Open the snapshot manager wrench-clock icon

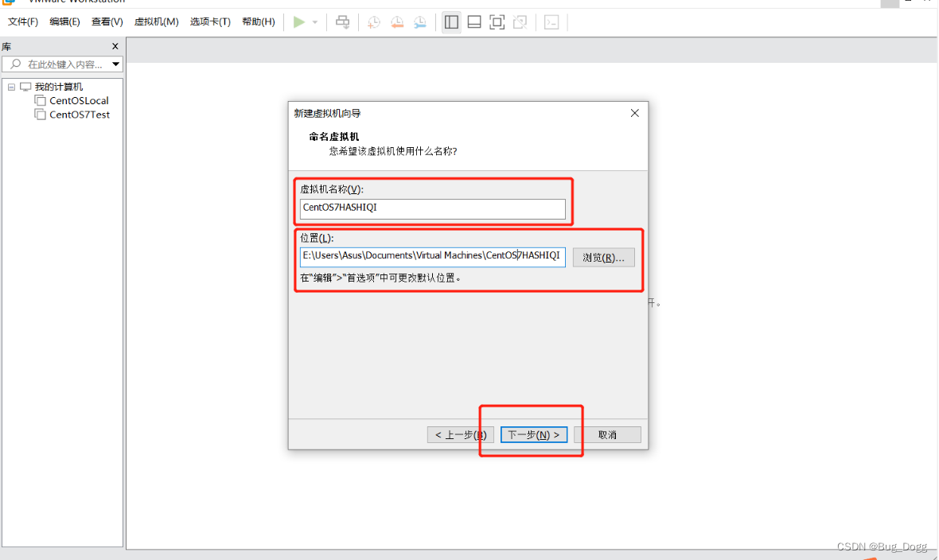tap(420, 22)
